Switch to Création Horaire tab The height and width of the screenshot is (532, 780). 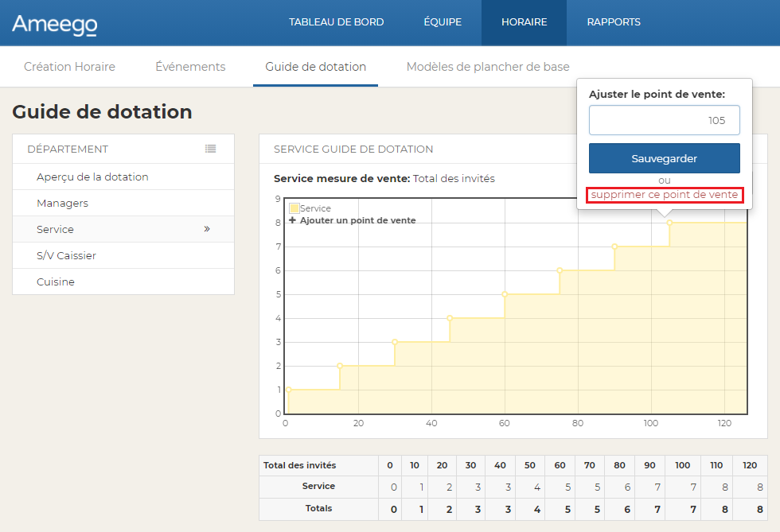[x=69, y=67]
